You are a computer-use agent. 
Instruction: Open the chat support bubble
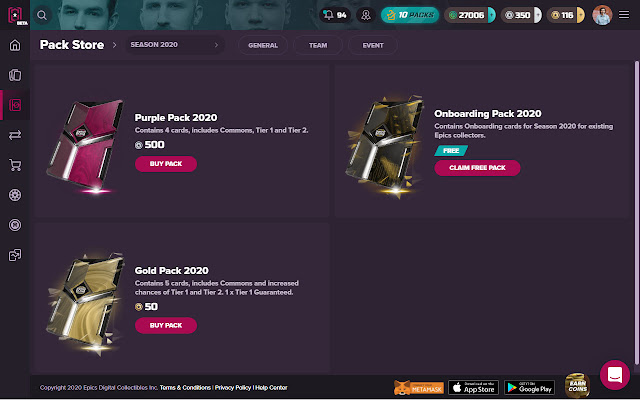(613, 374)
